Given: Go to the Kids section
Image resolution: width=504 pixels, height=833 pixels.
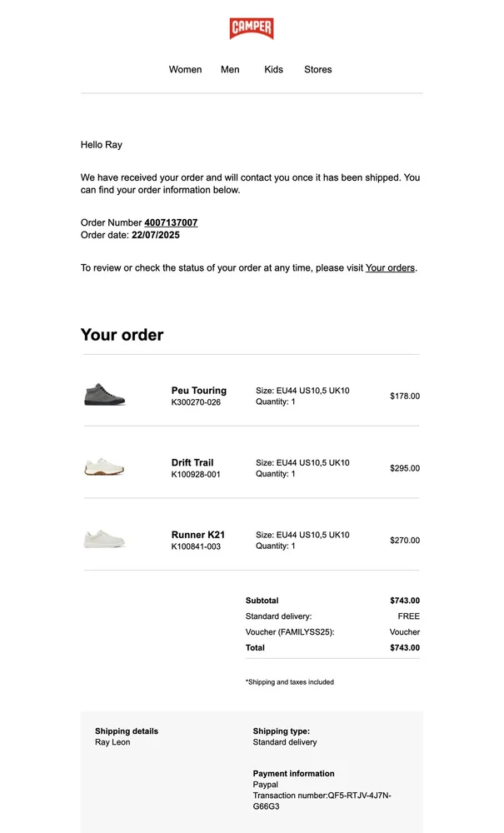Looking at the screenshot, I should click(x=273, y=70).
